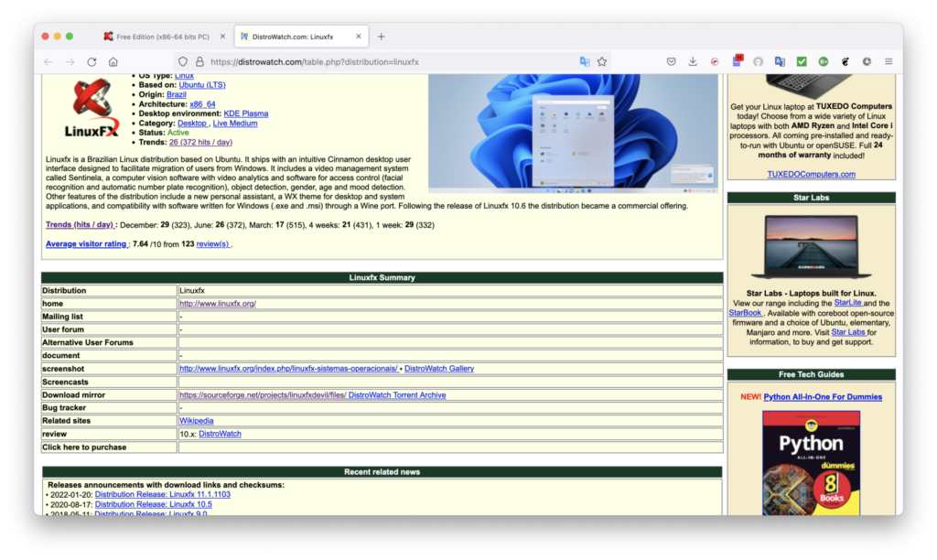Show site security info via padlock

pyautogui.click(x=199, y=62)
